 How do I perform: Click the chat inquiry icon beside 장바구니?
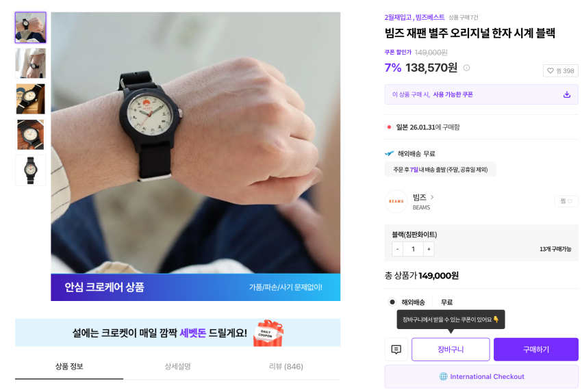[396, 350]
